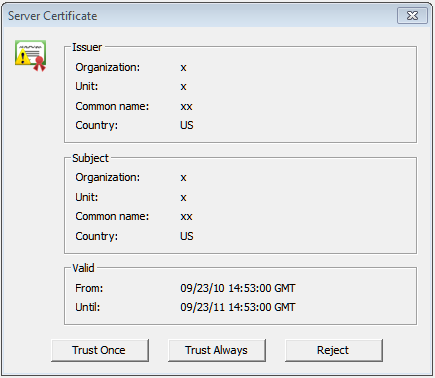The height and width of the screenshot is (378, 435).
Task: Click the 09/23/10 14:53:00 GMT date
Action: pos(238,288)
